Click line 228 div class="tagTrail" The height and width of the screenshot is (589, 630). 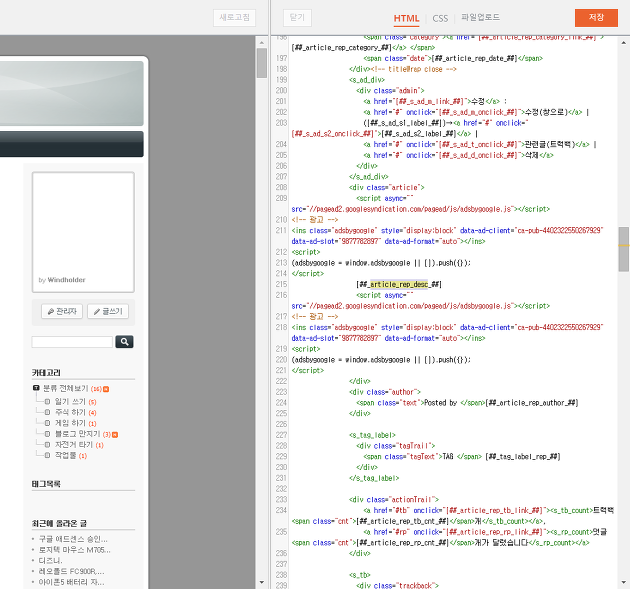(x=395, y=446)
